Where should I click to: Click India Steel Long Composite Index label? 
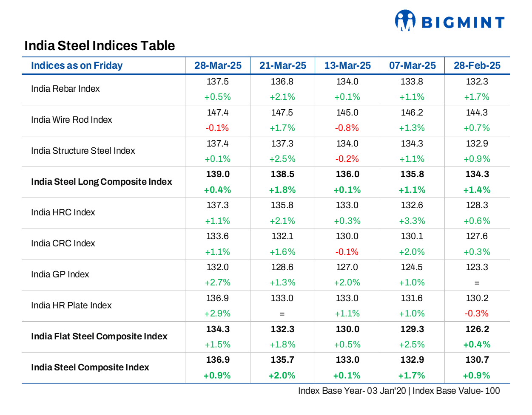[101, 182]
